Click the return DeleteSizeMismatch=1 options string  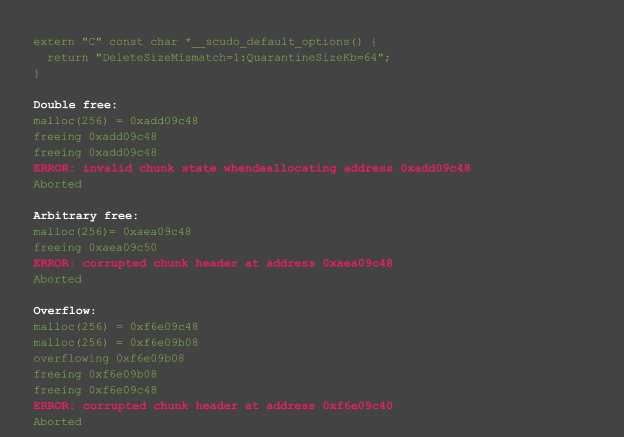coord(218,58)
